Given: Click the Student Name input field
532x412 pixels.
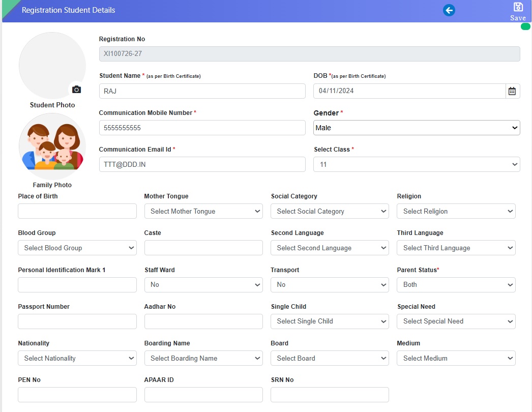Looking at the screenshot, I should point(202,91).
